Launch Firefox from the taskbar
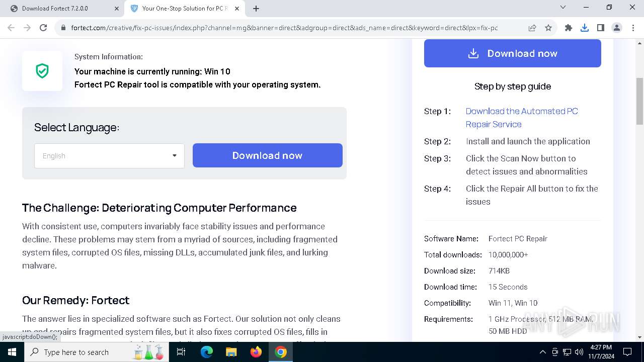 256,352
